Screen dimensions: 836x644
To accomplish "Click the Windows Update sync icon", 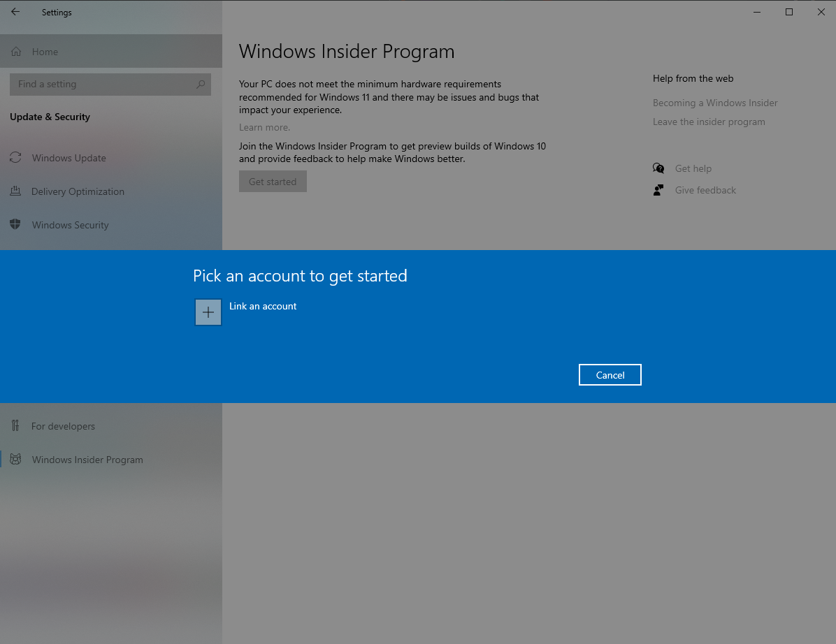I will pos(15,158).
